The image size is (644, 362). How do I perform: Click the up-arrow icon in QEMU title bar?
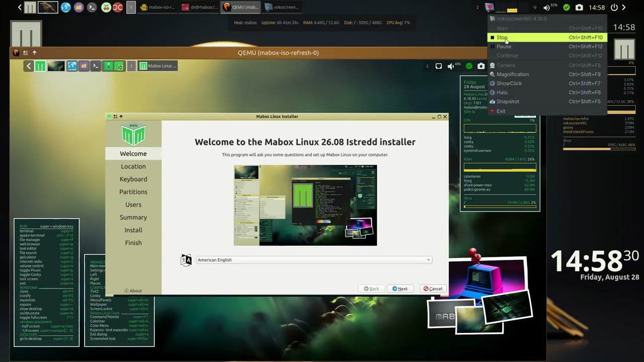(x=34, y=52)
